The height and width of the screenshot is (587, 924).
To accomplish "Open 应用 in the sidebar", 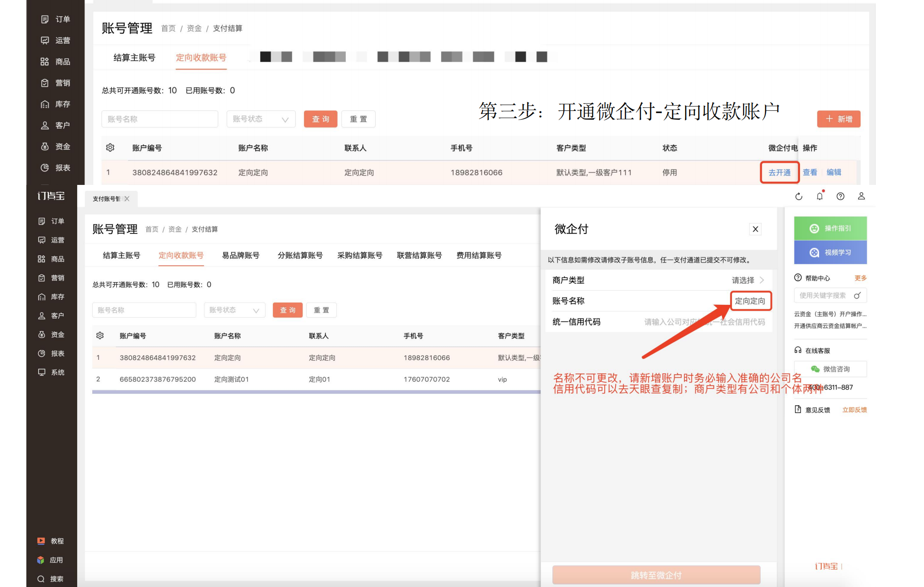I will (x=50, y=560).
